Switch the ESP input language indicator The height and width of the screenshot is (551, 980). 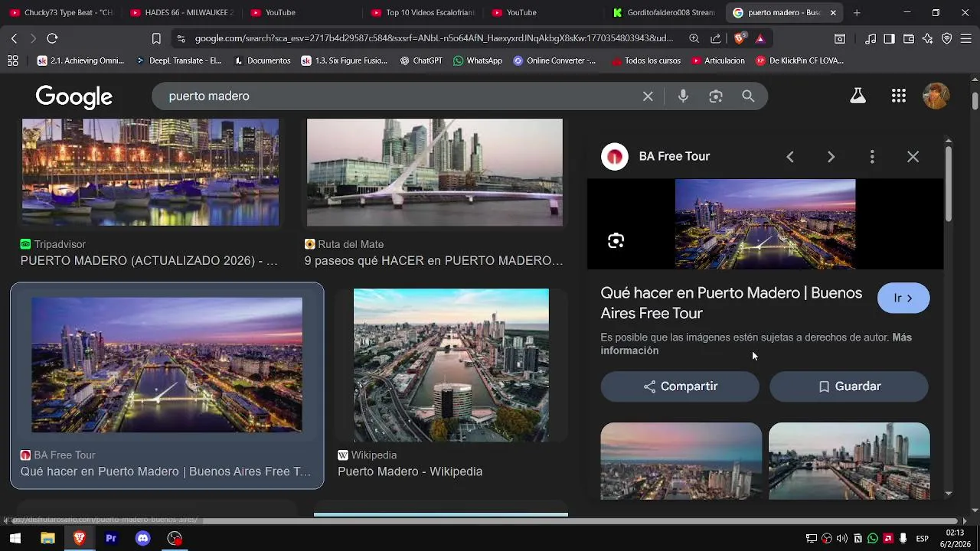923,539
